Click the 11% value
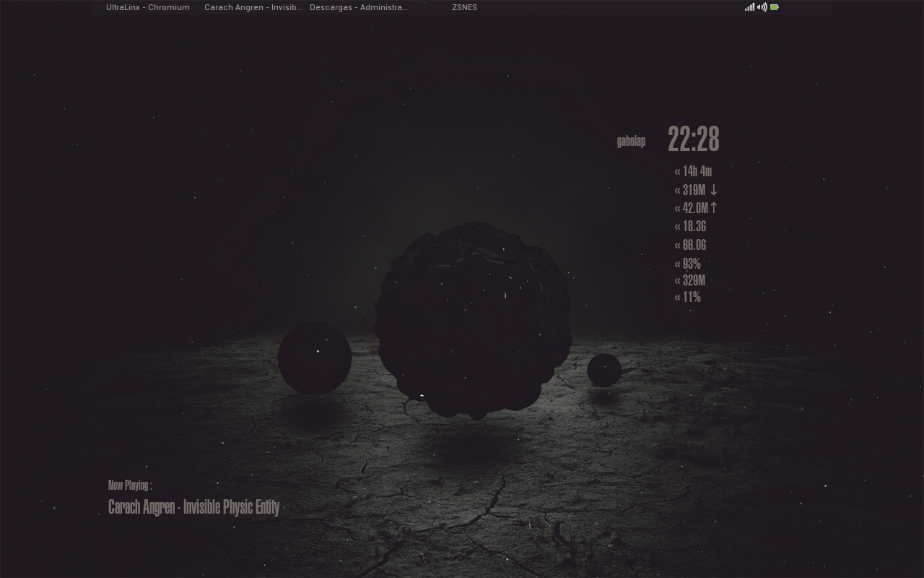The image size is (924, 578). coord(692,297)
